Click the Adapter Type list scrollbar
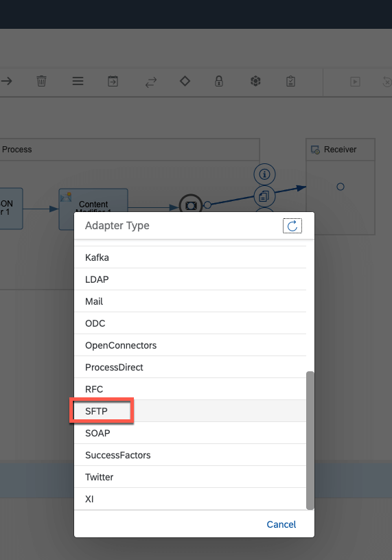The width and height of the screenshot is (392, 560). point(310,441)
